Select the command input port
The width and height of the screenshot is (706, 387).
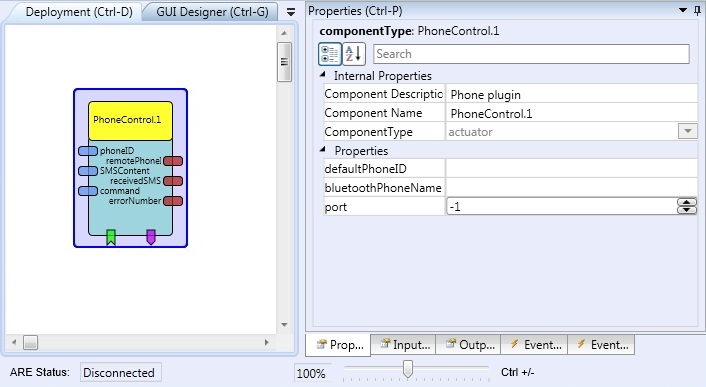pyautogui.click(x=88, y=191)
